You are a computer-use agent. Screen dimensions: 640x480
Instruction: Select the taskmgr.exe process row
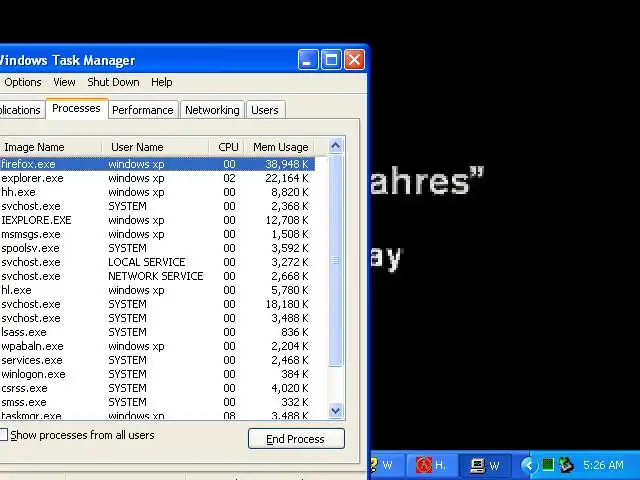pyautogui.click(x=157, y=415)
